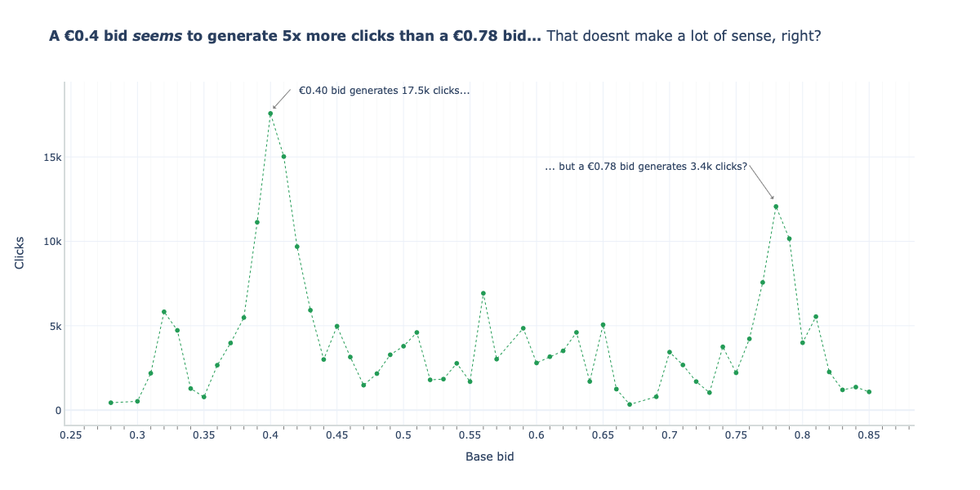Click the data point spike at 0.56 bid
The height and width of the screenshot is (490, 980).
click(x=483, y=293)
